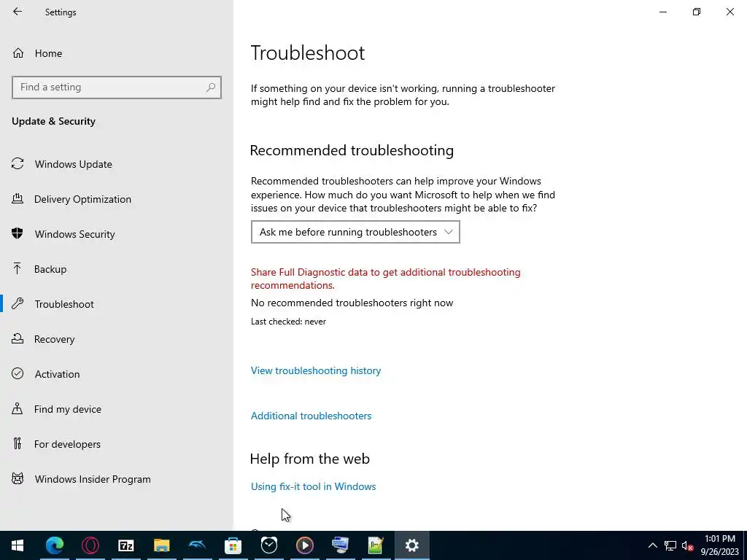Click the Windows Insider Program icon
747x560 pixels.
coord(18,478)
